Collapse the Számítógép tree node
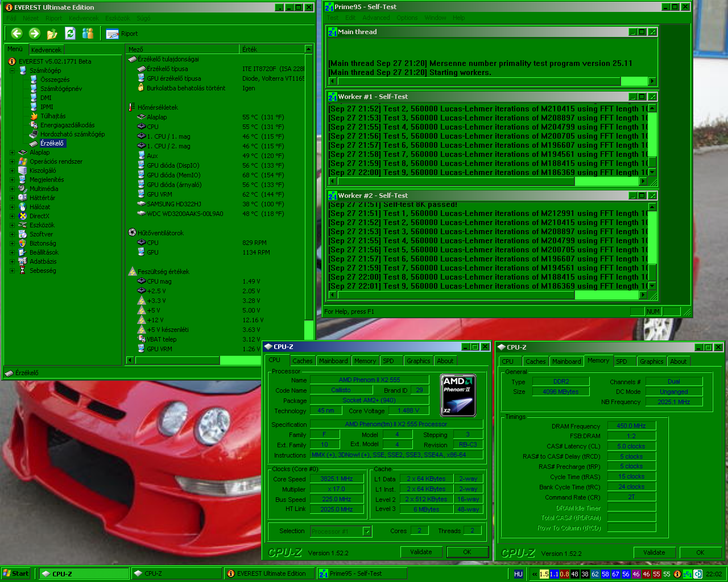The width and height of the screenshot is (728, 582). pyautogui.click(x=12, y=70)
